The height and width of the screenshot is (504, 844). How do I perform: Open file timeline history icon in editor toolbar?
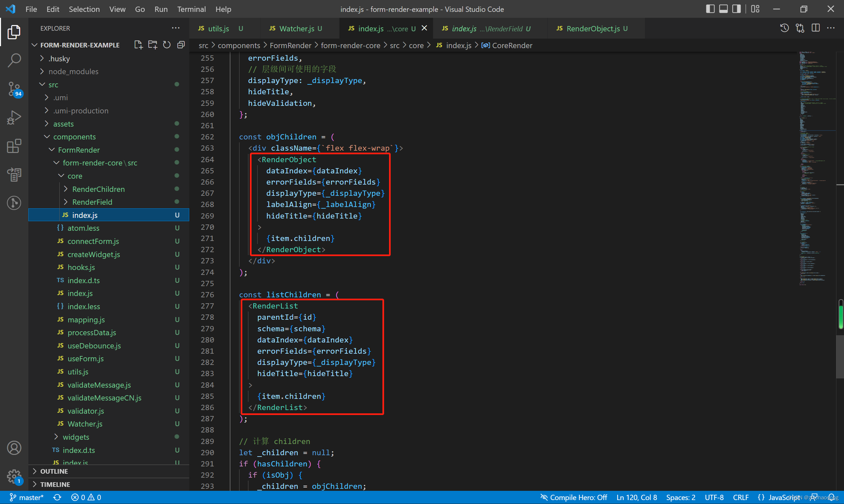784,28
